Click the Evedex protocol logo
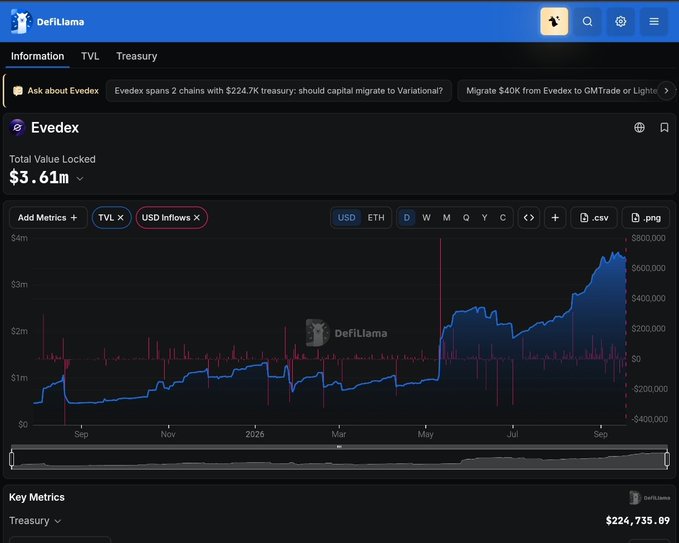This screenshot has width=679, height=543. click(x=17, y=127)
